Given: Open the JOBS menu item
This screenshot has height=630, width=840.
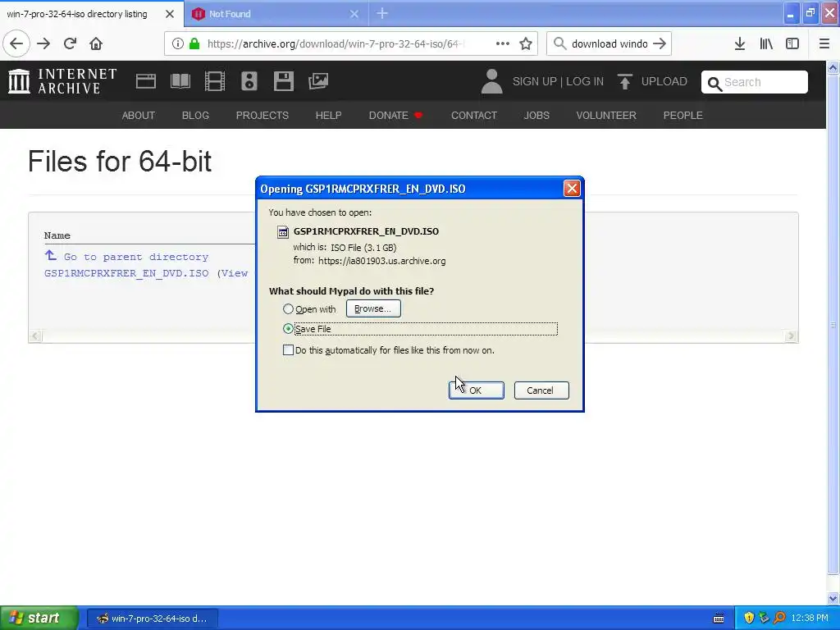Looking at the screenshot, I should (x=536, y=115).
